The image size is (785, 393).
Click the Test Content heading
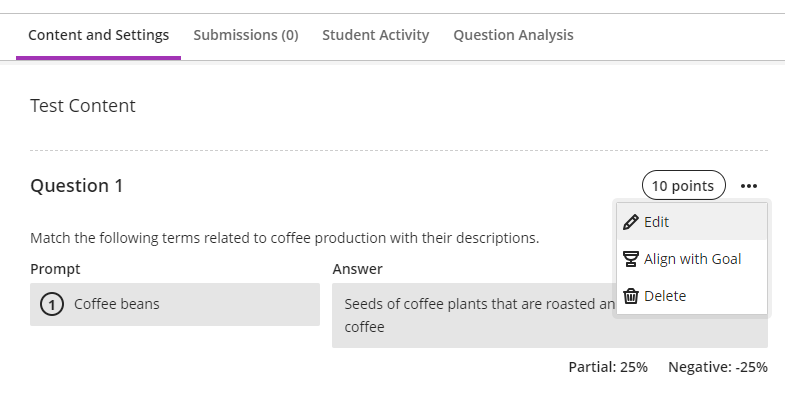83,106
